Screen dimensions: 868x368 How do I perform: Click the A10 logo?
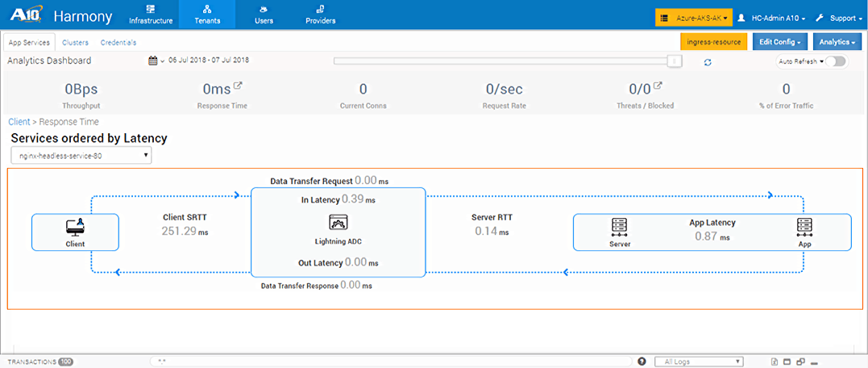click(x=27, y=15)
